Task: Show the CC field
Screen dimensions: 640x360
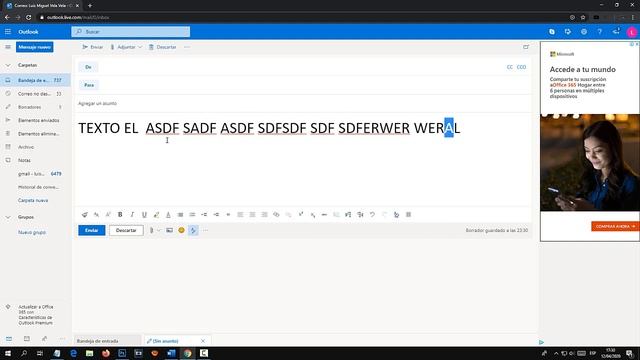Action: tap(509, 67)
